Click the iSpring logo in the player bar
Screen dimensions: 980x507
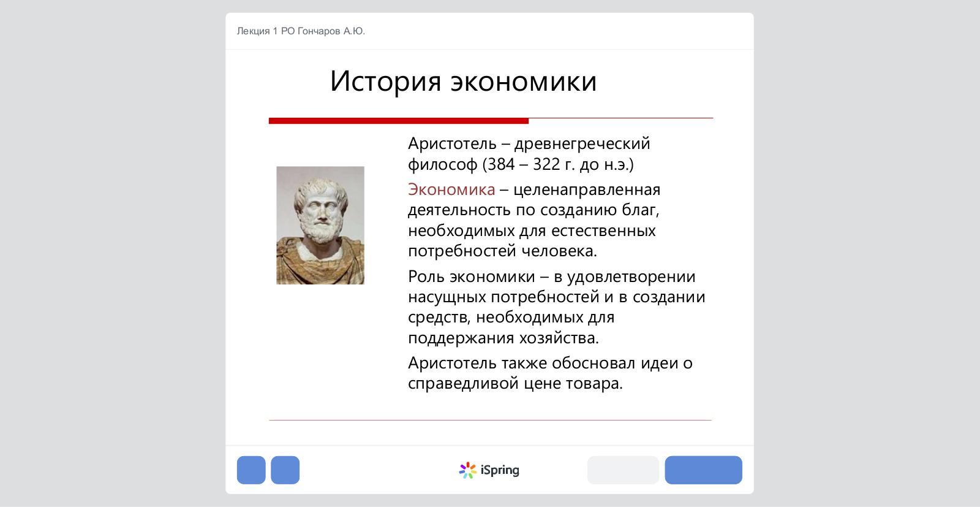click(x=489, y=470)
